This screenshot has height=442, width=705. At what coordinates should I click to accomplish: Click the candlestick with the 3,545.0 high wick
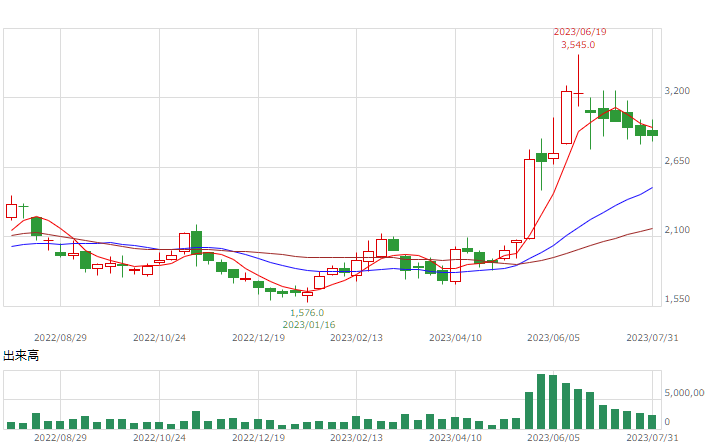(x=578, y=81)
